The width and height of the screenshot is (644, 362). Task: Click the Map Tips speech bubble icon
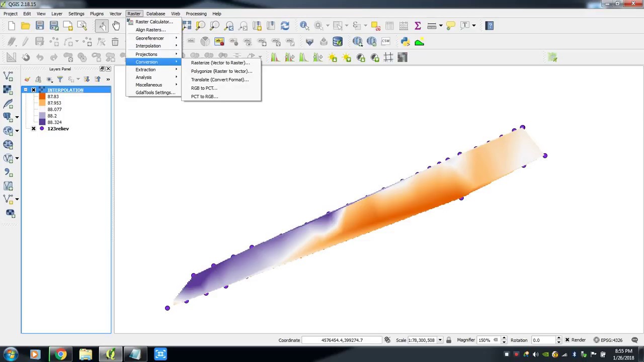[x=450, y=26]
